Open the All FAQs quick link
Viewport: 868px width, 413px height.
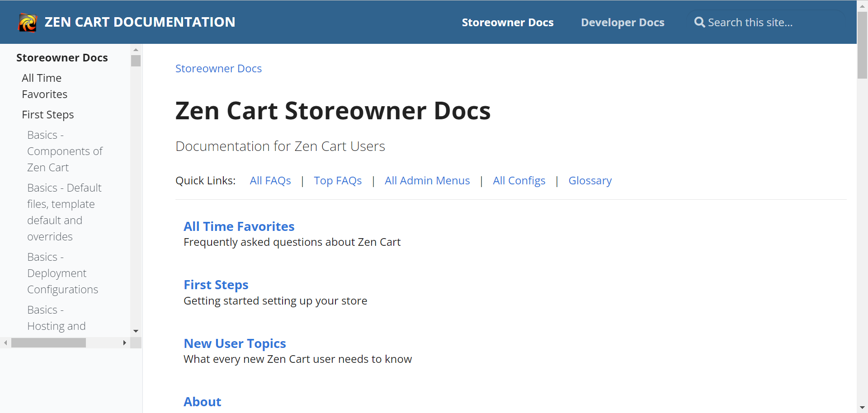270,180
